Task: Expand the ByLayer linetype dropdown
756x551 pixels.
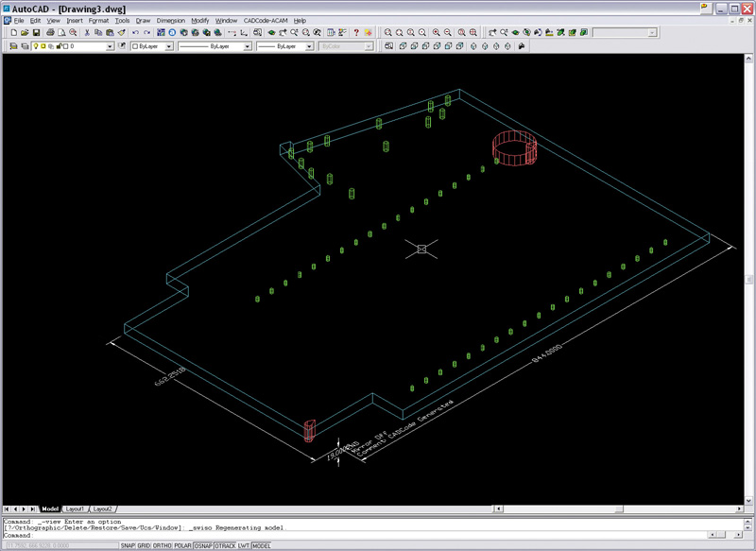Action: (248, 45)
